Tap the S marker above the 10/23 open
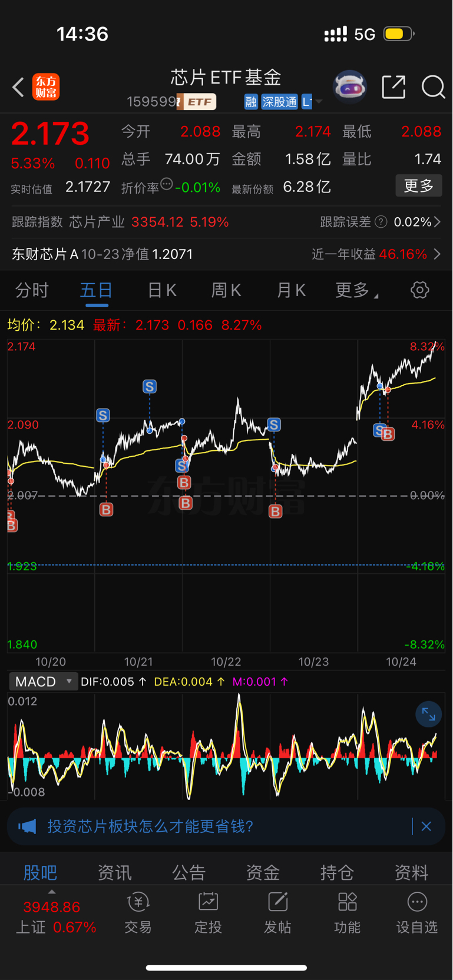Image resolution: width=453 pixels, height=980 pixels. click(x=274, y=424)
